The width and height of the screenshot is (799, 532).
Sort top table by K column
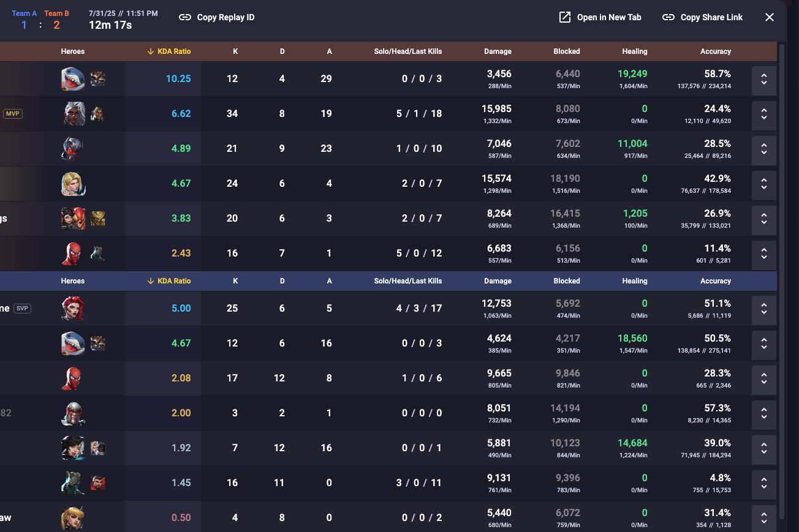click(x=235, y=51)
